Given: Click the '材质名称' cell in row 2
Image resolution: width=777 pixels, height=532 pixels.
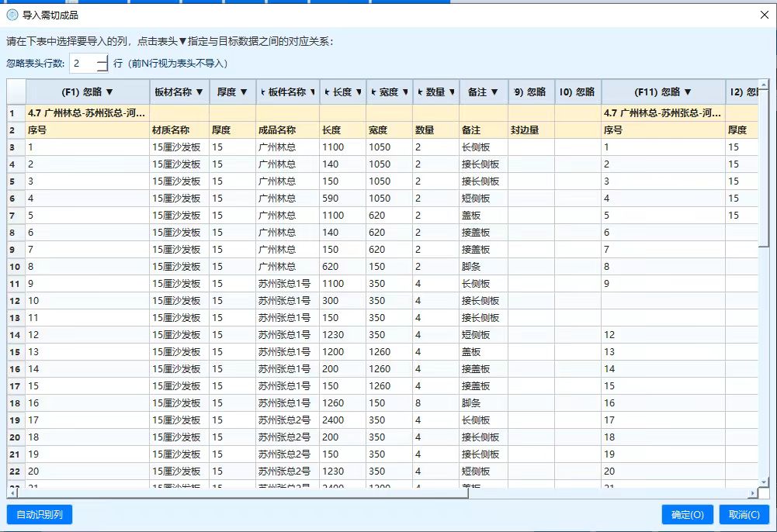Looking at the screenshot, I should pyautogui.click(x=179, y=130).
